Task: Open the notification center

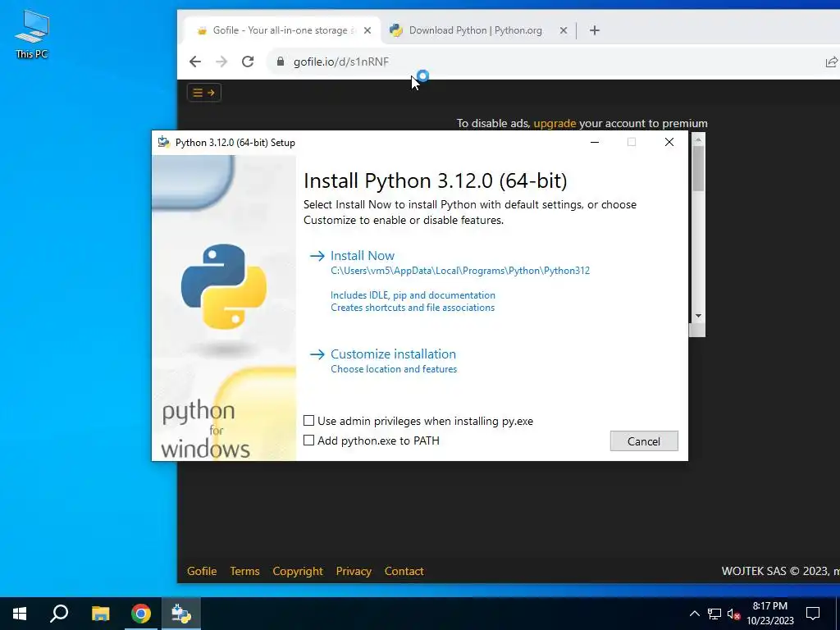Action: click(813, 614)
